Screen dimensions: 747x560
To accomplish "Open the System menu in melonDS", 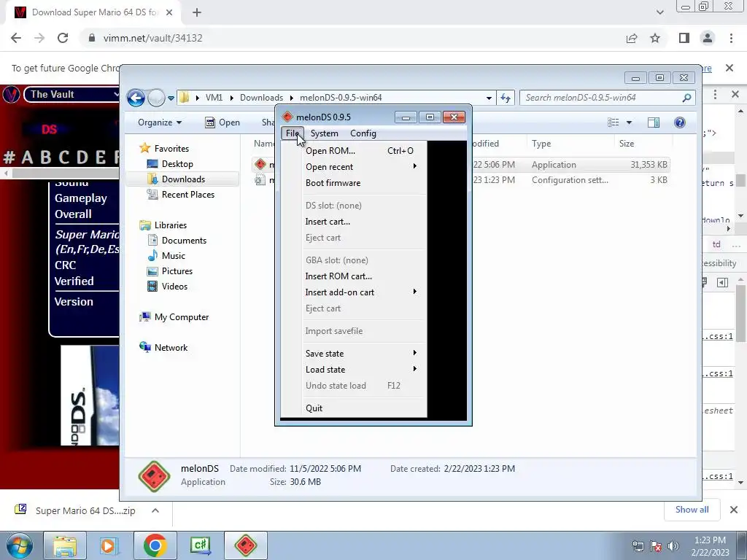I will [x=324, y=133].
